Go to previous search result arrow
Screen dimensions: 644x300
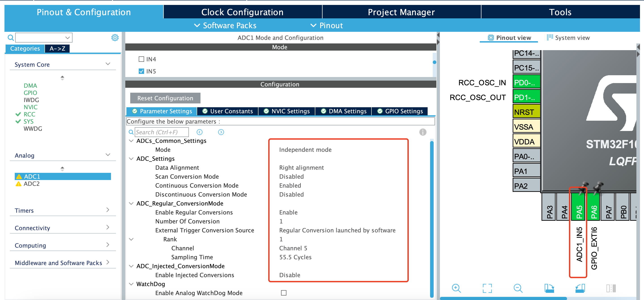[200, 132]
